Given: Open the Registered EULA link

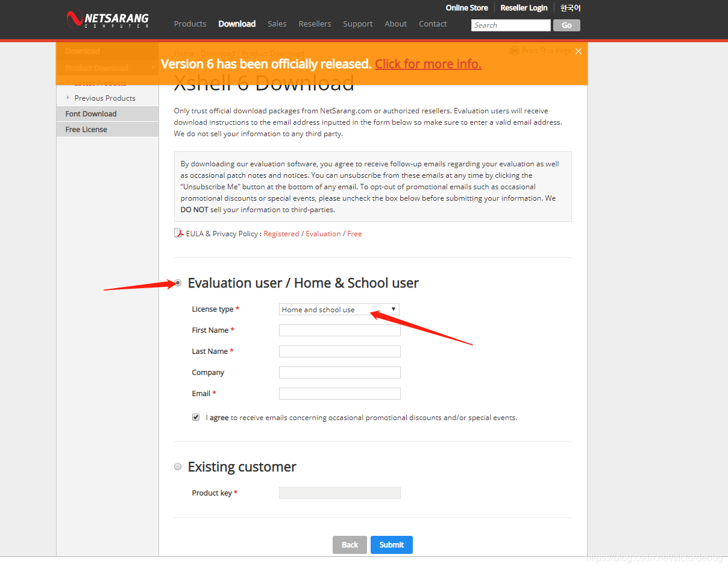Looking at the screenshot, I should click(281, 234).
